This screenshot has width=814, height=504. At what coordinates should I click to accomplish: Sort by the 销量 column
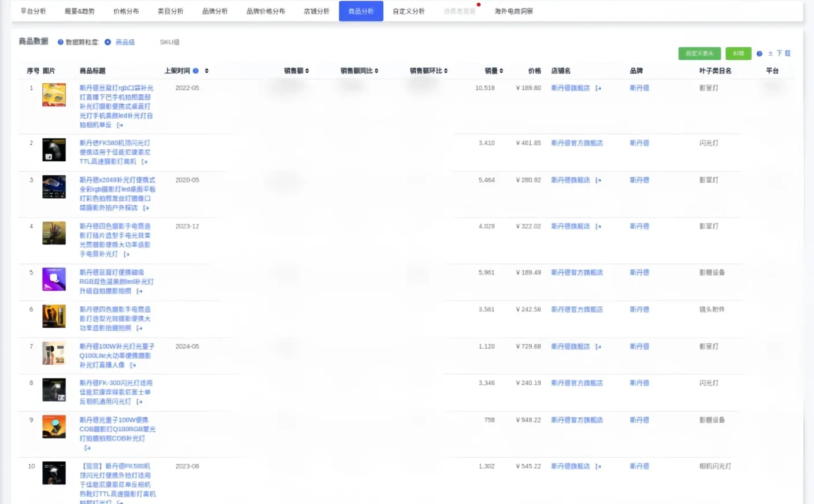pyautogui.click(x=501, y=71)
